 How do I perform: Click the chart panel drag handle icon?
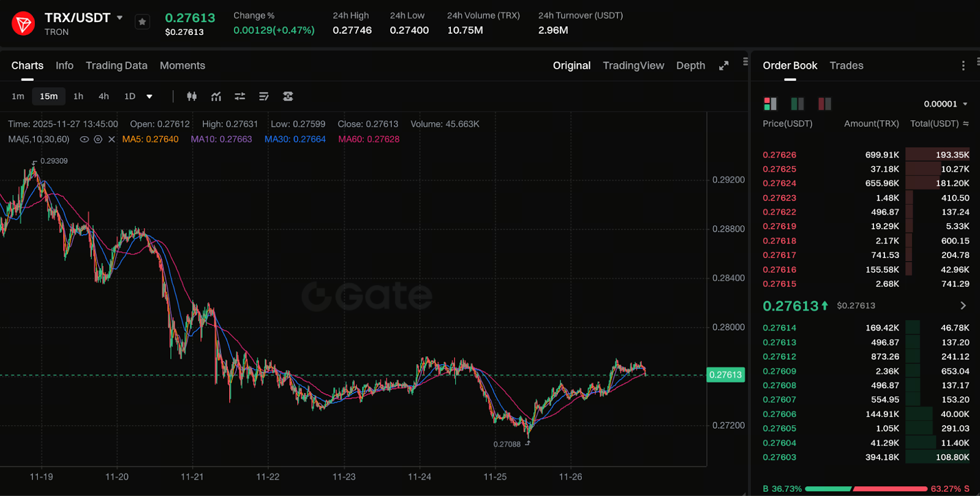745,61
